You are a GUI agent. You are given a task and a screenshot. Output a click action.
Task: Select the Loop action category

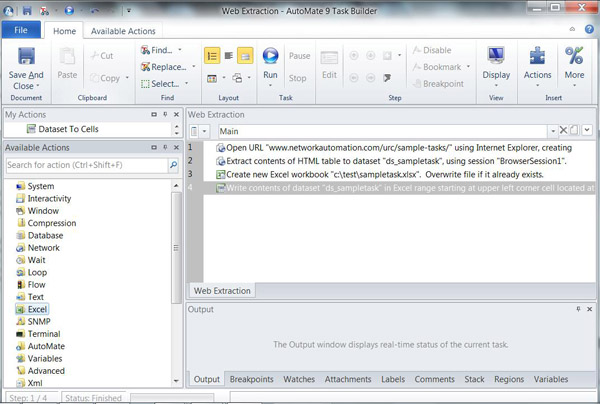32,272
